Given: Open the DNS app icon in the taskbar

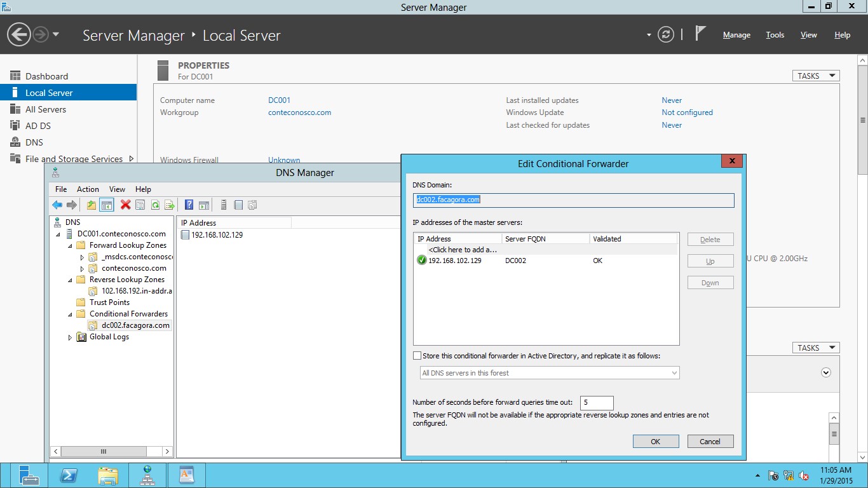Looking at the screenshot, I should pyautogui.click(x=147, y=475).
